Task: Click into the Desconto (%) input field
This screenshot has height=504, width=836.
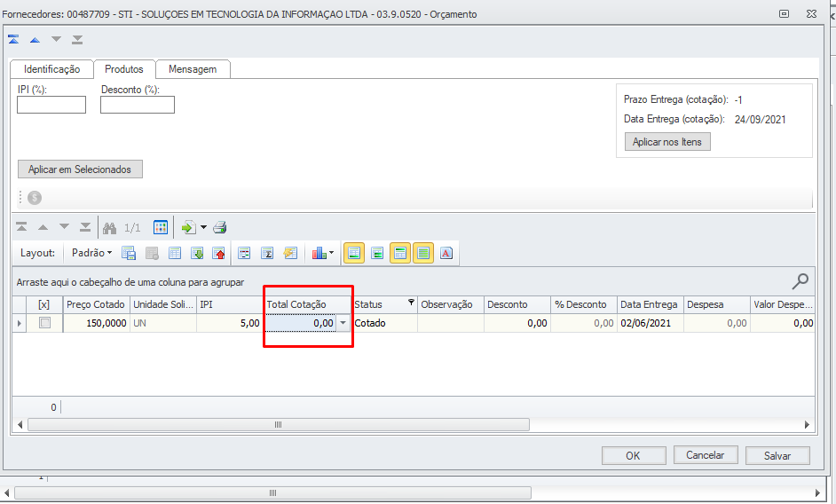Action: 138,105
